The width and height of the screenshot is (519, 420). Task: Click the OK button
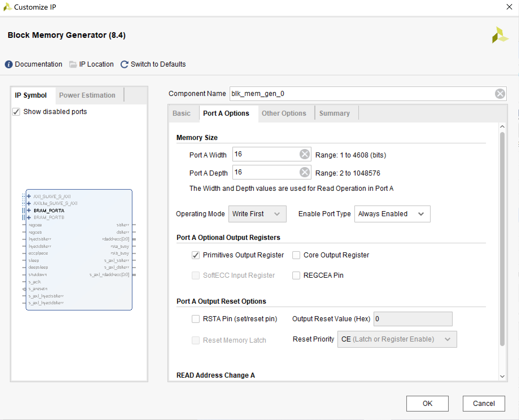point(427,404)
